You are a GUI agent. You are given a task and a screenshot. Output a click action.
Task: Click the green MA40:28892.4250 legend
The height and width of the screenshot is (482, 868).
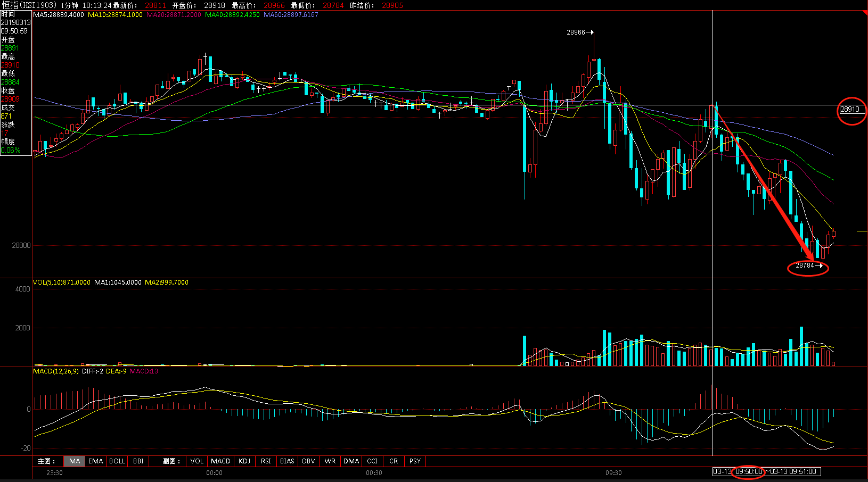232,15
